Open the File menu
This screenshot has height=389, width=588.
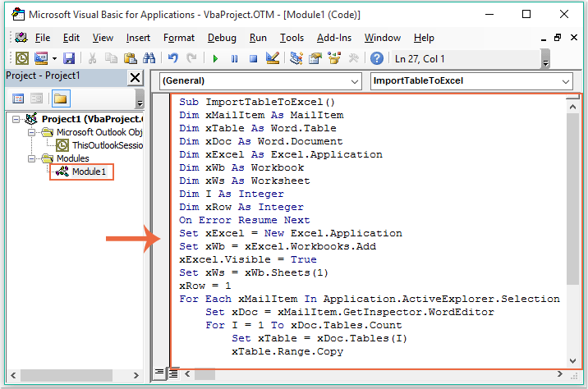43,38
